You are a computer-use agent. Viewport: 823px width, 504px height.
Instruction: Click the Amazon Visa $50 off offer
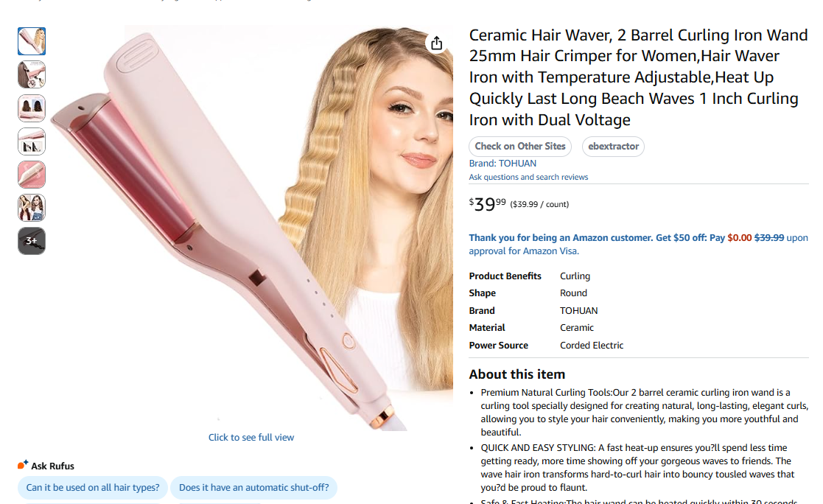click(638, 244)
